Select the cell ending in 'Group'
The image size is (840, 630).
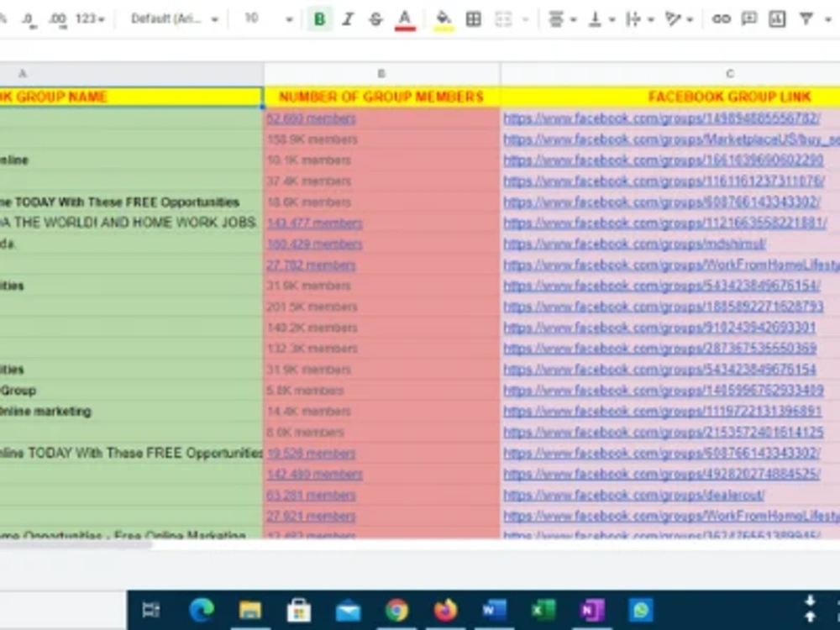click(131, 391)
